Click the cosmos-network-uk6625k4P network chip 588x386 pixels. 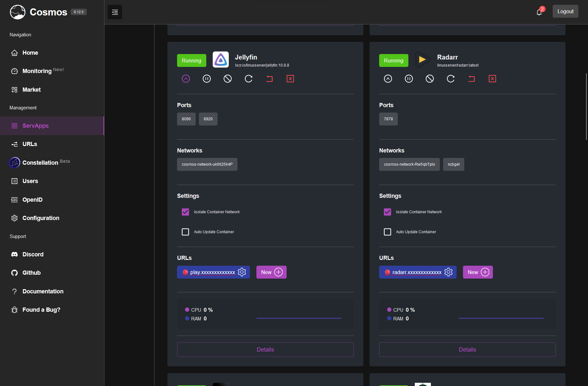point(207,164)
